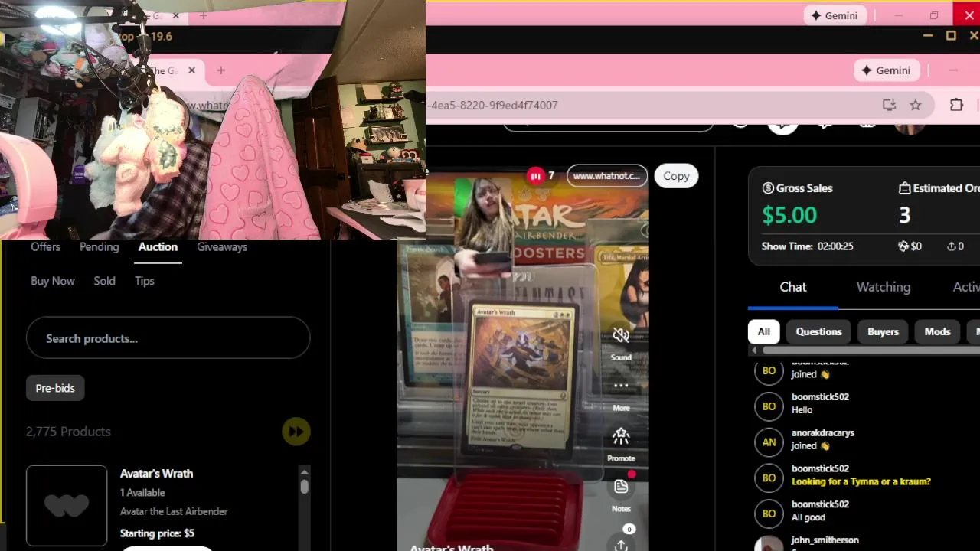
Task: Click the address bar URL text
Action: pyautogui.click(x=494, y=105)
